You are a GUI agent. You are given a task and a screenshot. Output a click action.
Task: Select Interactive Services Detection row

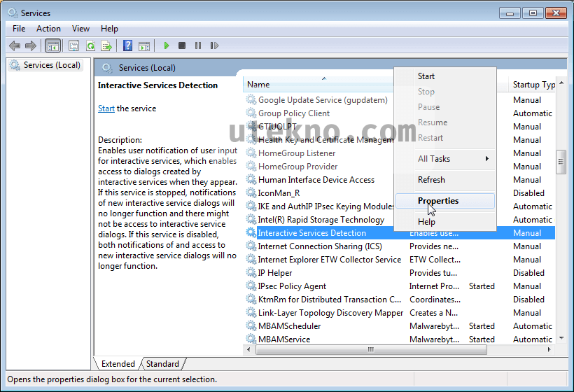399,233
